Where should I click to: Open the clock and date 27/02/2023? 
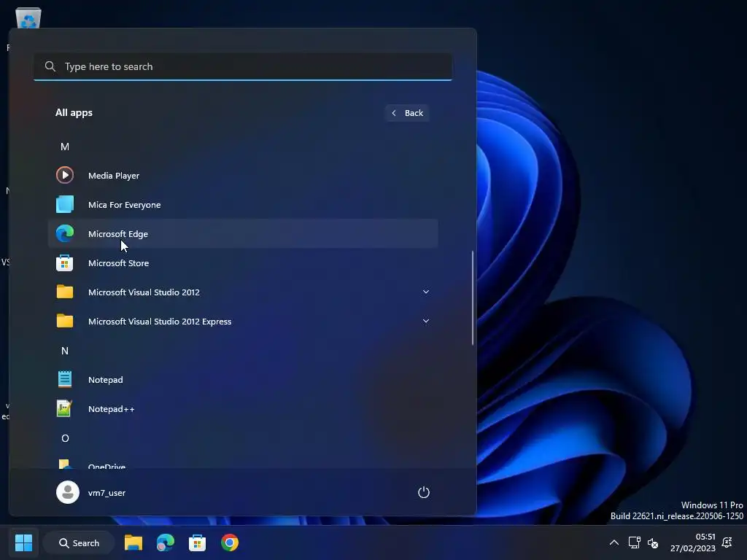click(x=693, y=542)
